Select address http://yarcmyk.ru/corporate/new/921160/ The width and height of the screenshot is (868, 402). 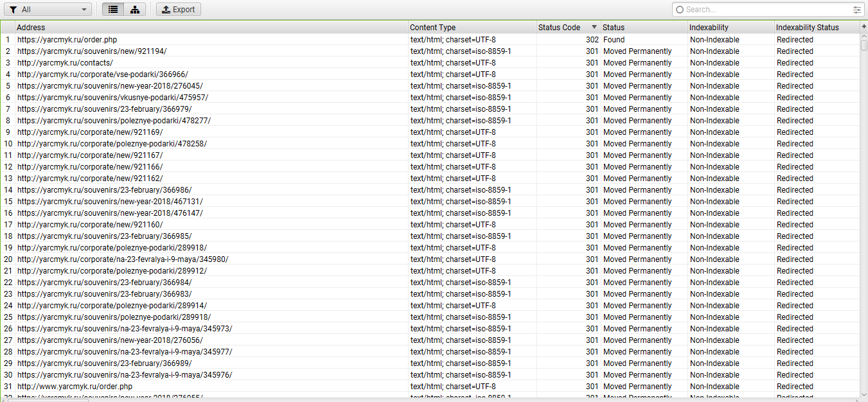tap(90, 225)
